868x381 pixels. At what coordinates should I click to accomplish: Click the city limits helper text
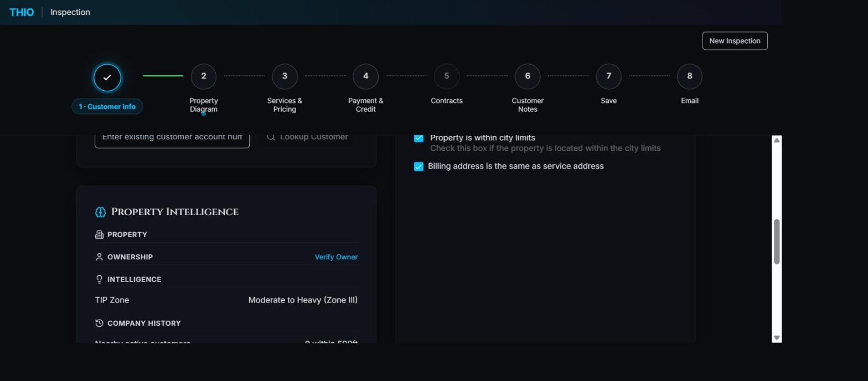point(545,148)
